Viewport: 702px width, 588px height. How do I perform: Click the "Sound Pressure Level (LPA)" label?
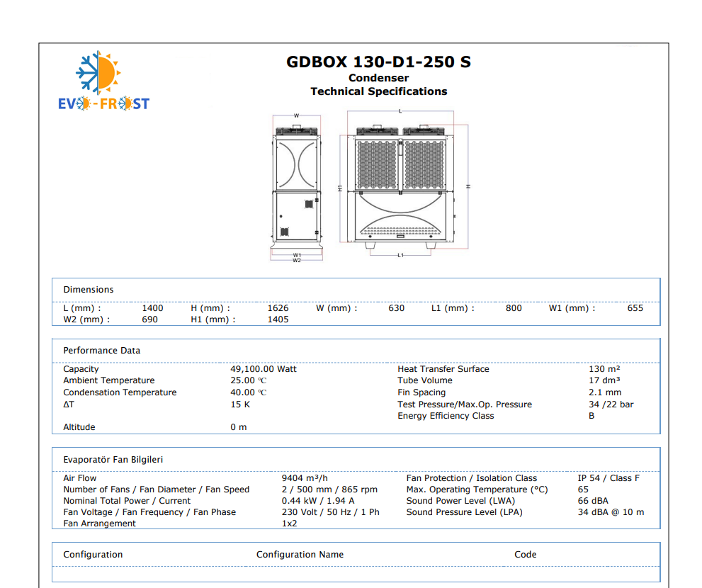(x=464, y=512)
